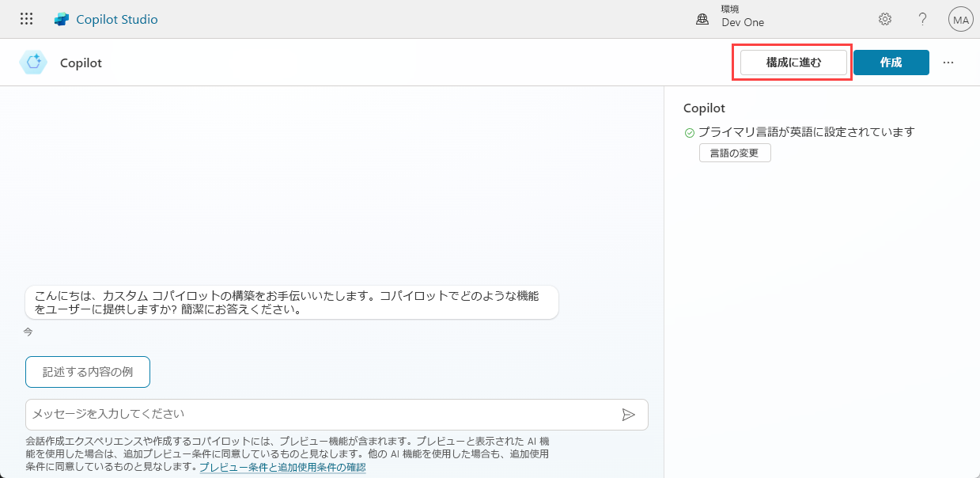Open the MA account avatar

point(960,20)
